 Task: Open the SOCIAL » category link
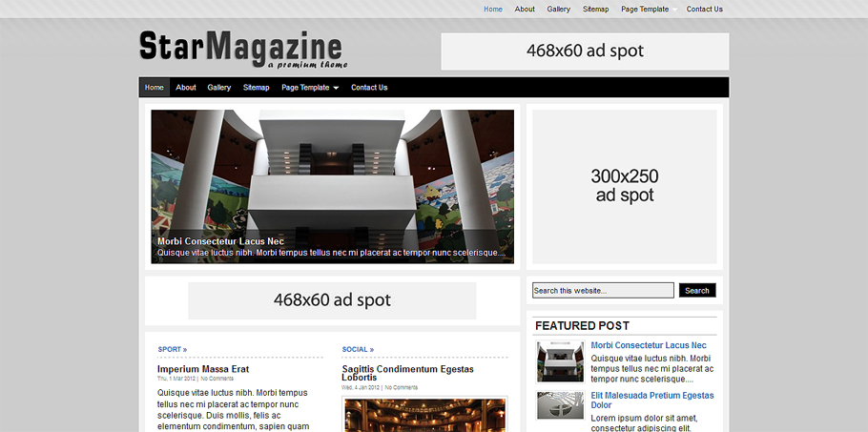click(x=358, y=350)
